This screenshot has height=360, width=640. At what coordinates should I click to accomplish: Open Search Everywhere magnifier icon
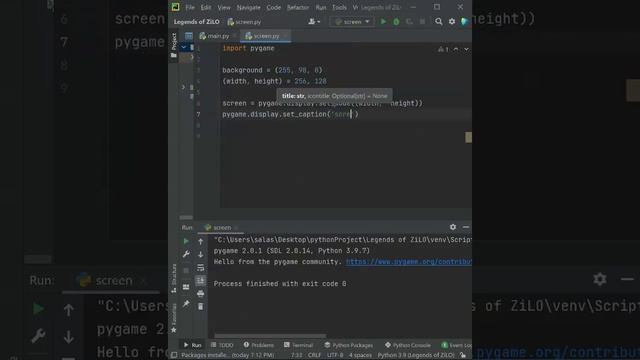tap(438, 22)
